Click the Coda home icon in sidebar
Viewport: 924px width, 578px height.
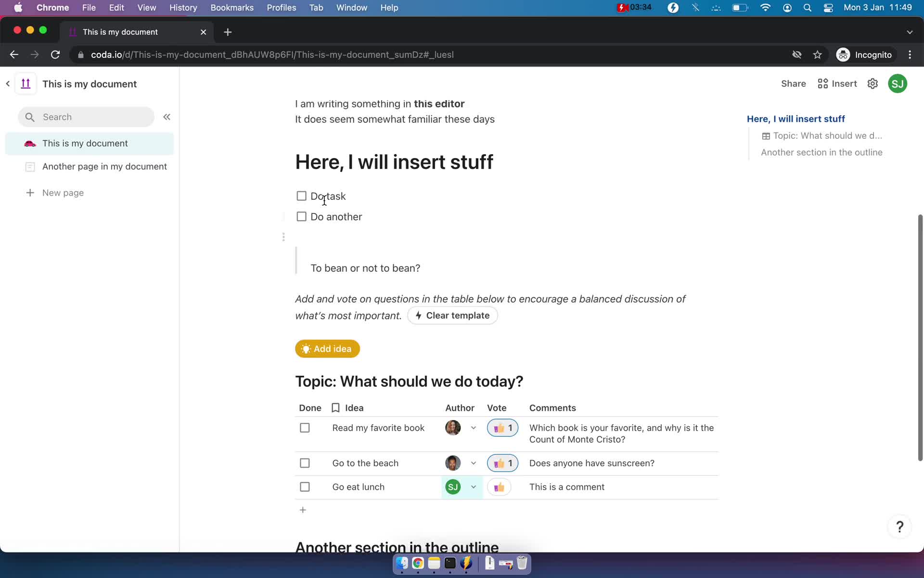[x=26, y=83]
